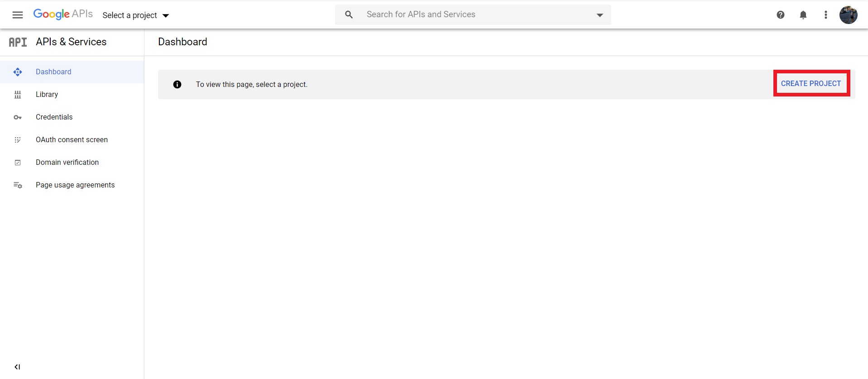Open Domain verification page
Screen dimensions: 868x379
coord(67,163)
